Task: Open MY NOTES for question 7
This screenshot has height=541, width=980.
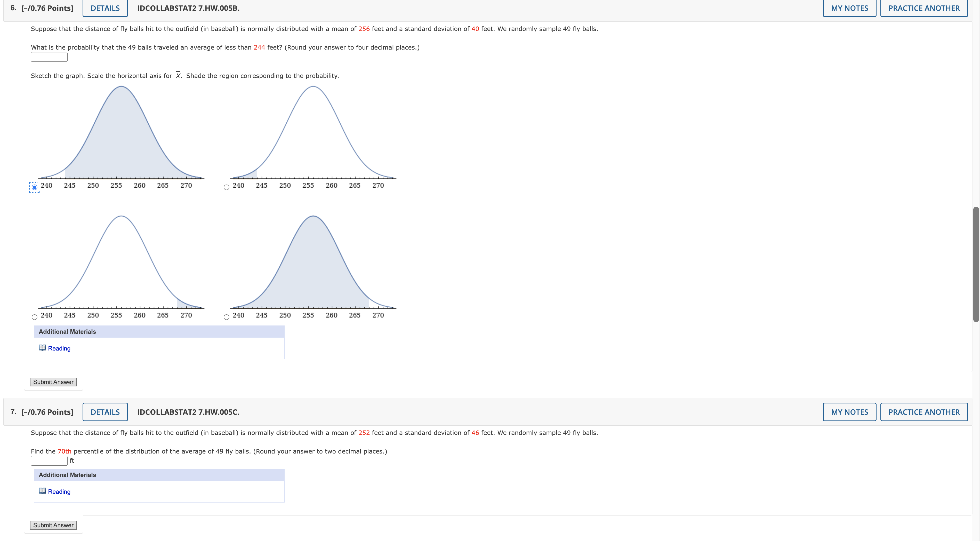Action: point(849,412)
